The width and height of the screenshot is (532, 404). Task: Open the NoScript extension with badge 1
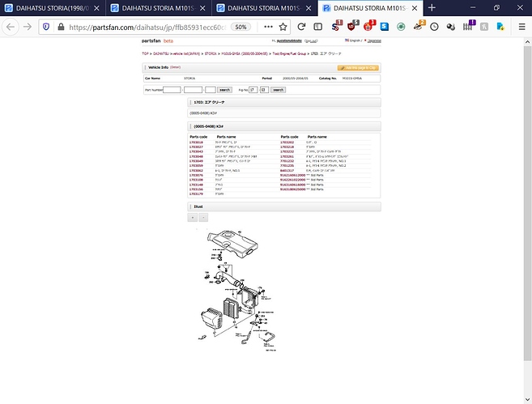pyautogui.click(x=336, y=26)
